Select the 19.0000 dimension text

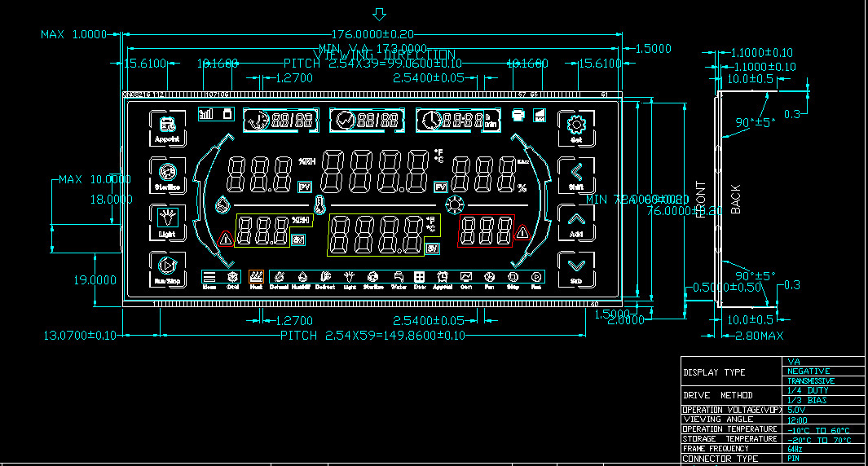coord(95,280)
